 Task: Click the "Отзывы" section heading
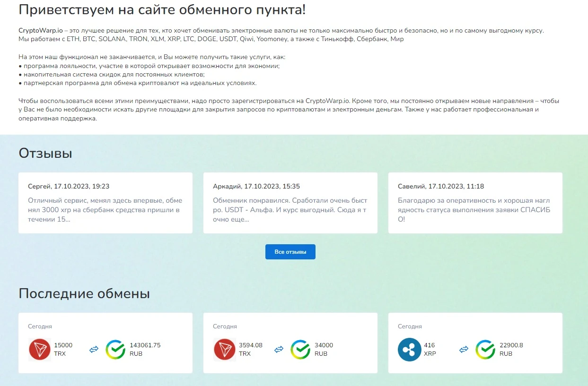point(45,153)
